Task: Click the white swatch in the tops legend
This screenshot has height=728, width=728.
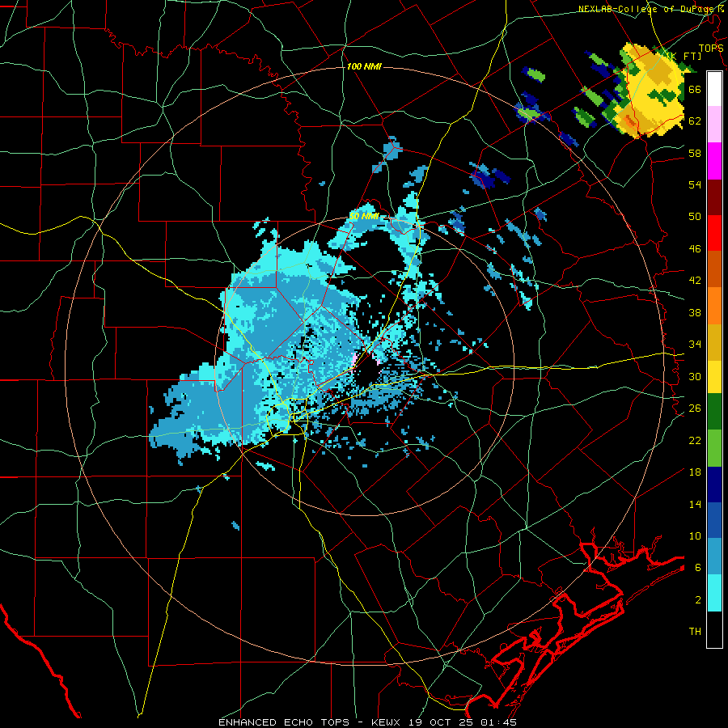Action: point(714,89)
